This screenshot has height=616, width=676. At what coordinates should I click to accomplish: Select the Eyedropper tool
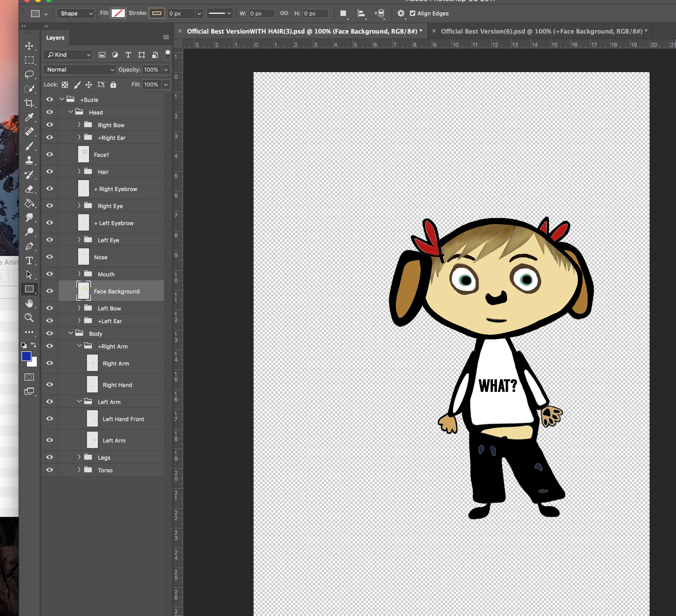click(x=29, y=117)
